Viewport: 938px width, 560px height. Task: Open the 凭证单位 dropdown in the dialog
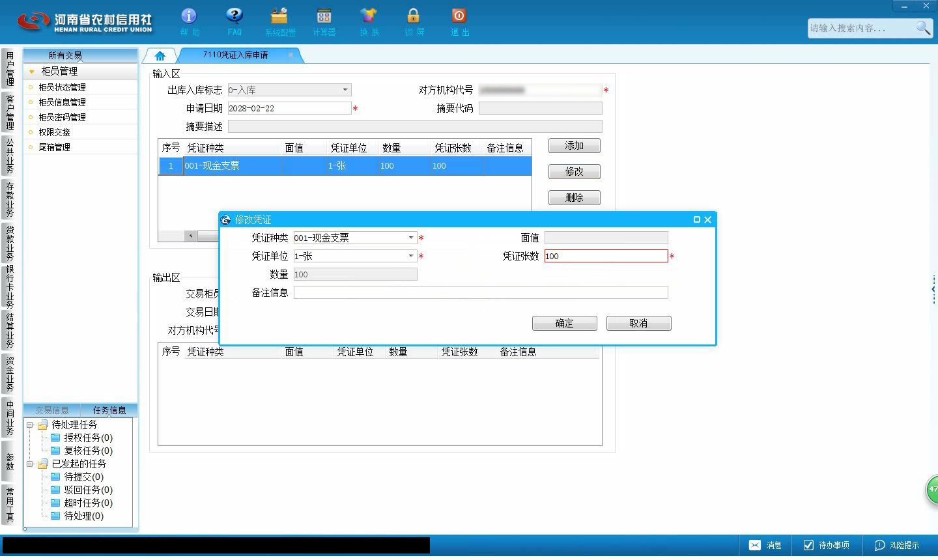[411, 256]
